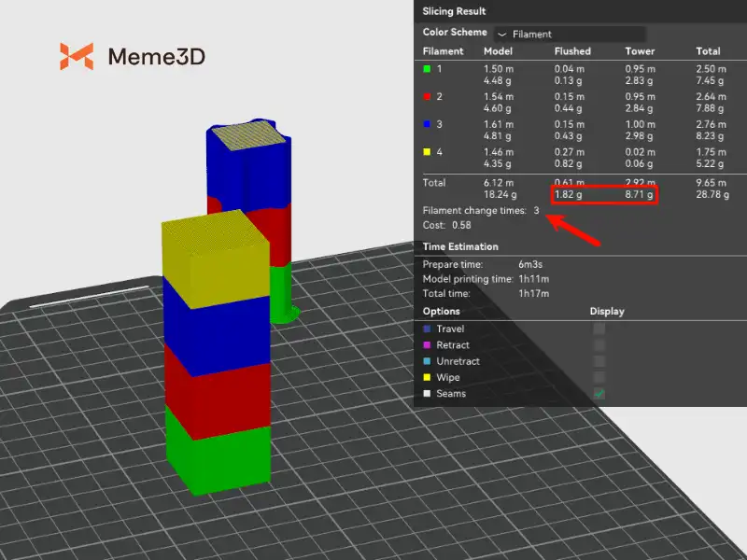Image resolution: width=747 pixels, height=560 pixels.
Task: Click the Slicing Result panel title
Action: [453, 11]
